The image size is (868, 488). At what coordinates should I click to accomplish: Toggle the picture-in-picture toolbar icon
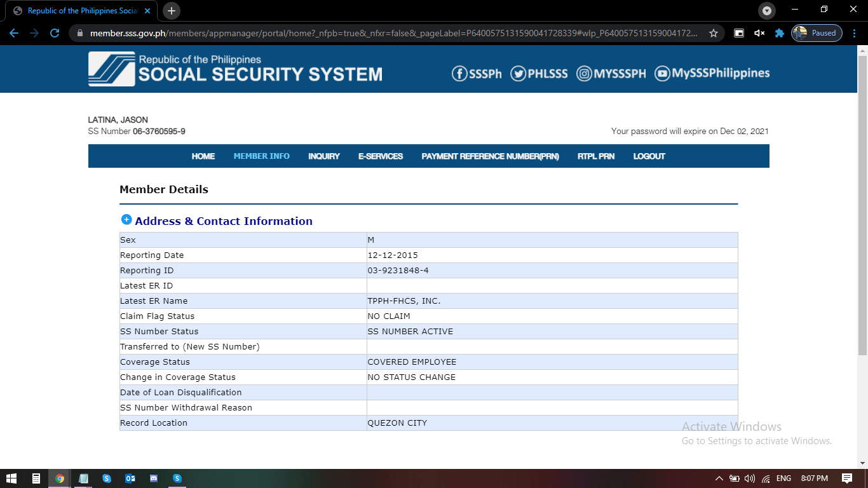click(x=738, y=33)
